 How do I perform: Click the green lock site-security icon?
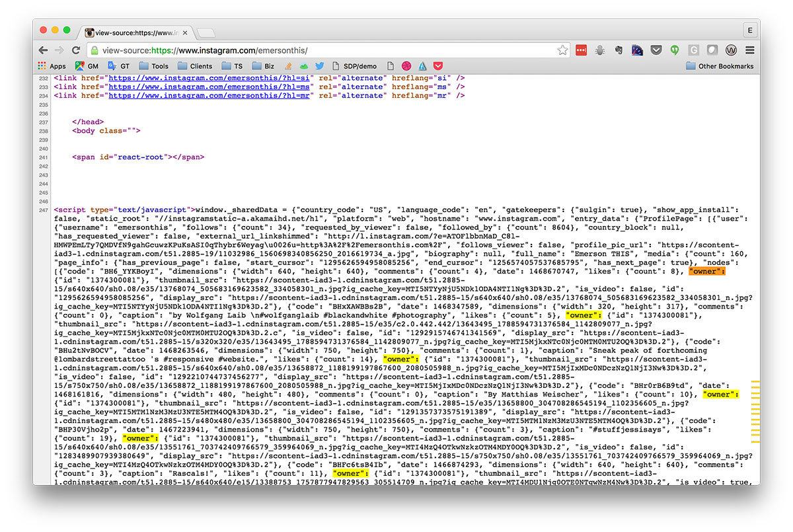pos(94,50)
